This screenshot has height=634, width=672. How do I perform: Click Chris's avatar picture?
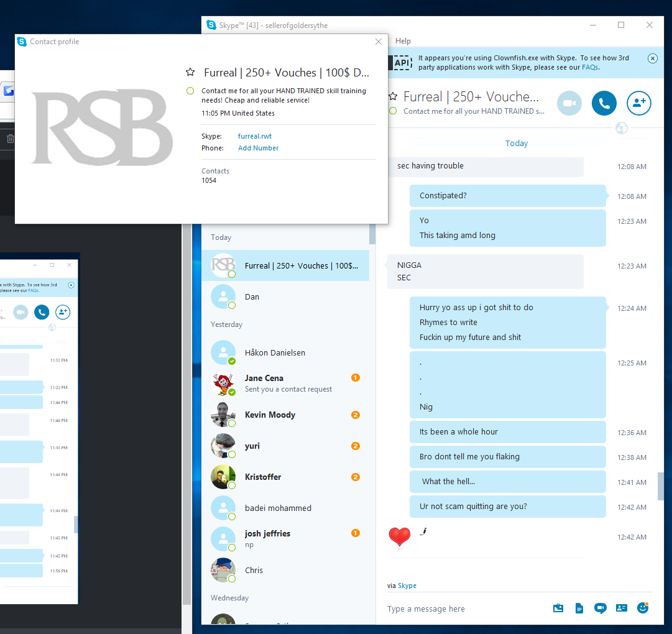coord(223,570)
